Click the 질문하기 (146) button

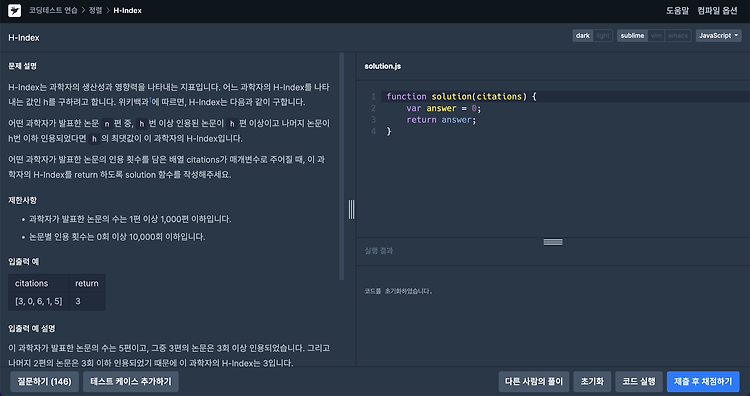tap(44, 382)
